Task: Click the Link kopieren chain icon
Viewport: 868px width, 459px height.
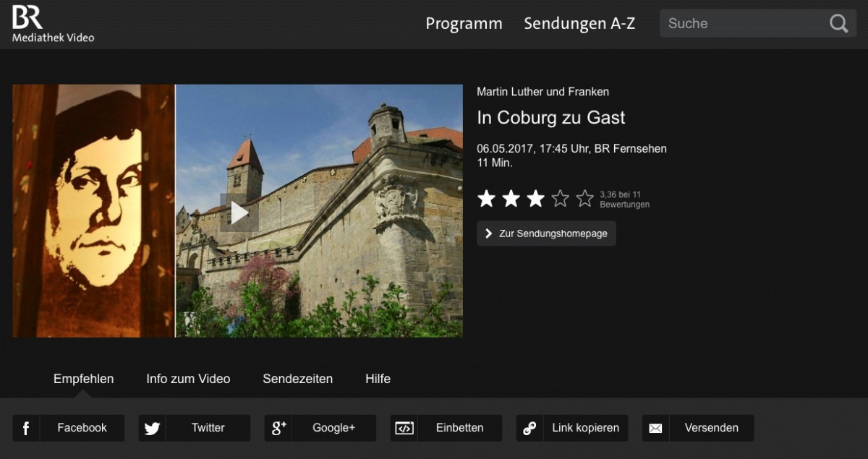Action: pyautogui.click(x=529, y=428)
